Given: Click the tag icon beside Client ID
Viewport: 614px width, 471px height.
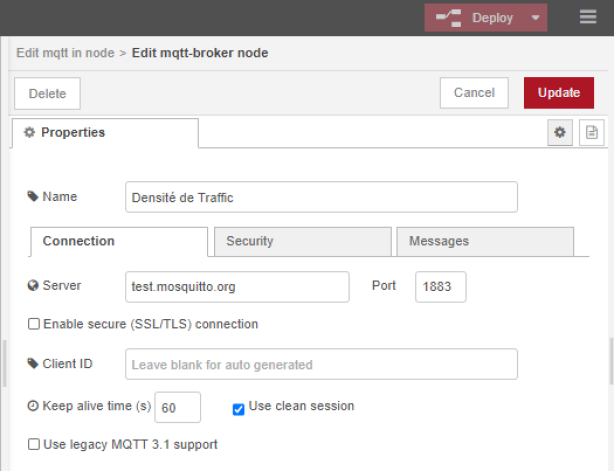Looking at the screenshot, I should coord(33,363).
